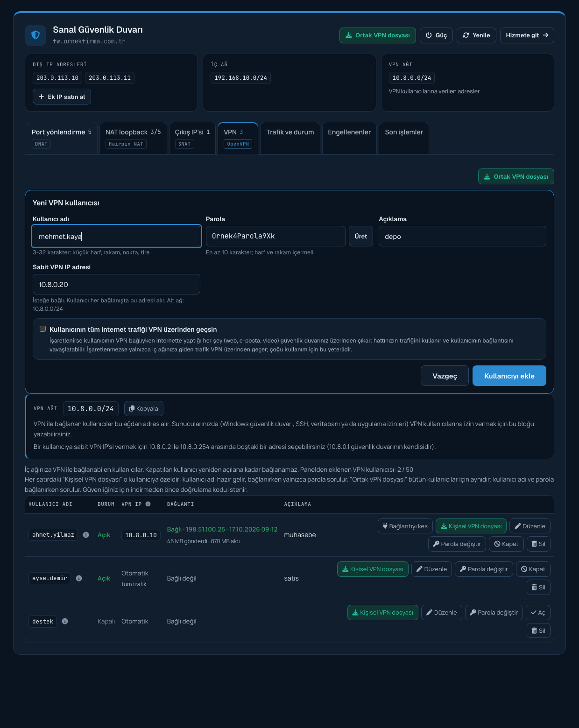Select external IP 203.0.113.10 chip
Viewport: 579px width, 728px height.
pyautogui.click(x=57, y=78)
